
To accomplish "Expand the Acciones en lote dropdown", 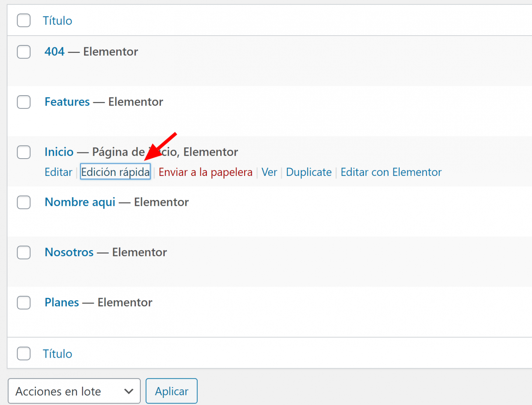I will click(74, 391).
